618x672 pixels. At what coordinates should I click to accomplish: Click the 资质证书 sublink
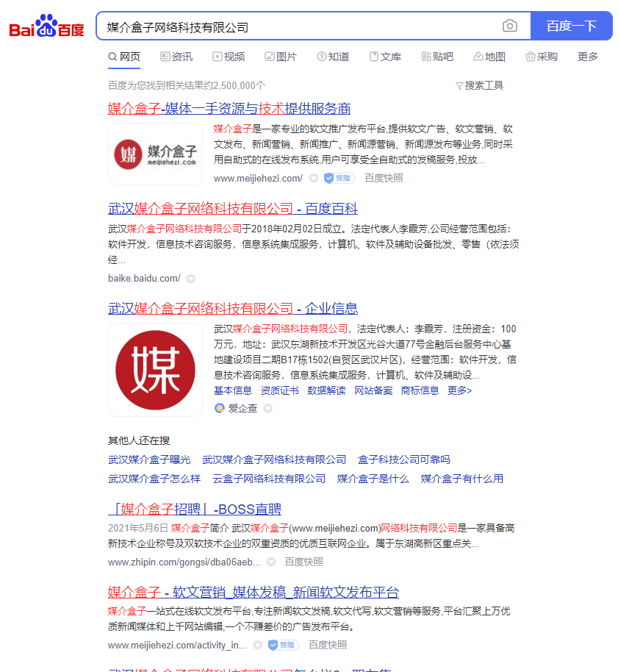280,390
